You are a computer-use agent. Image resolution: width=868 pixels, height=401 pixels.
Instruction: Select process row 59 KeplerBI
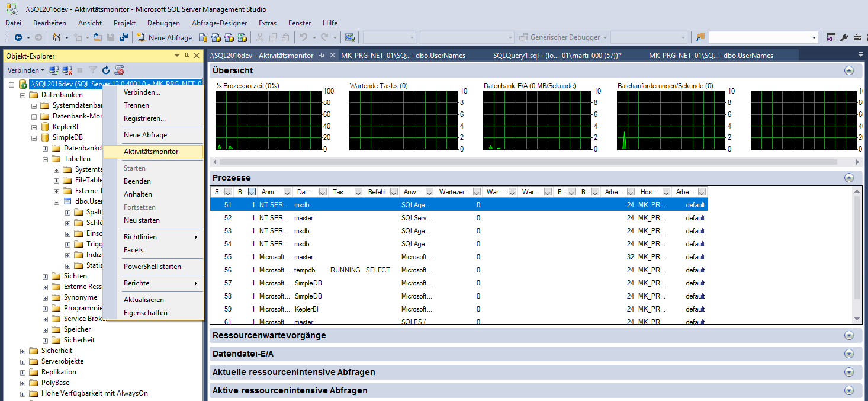pos(459,309)
